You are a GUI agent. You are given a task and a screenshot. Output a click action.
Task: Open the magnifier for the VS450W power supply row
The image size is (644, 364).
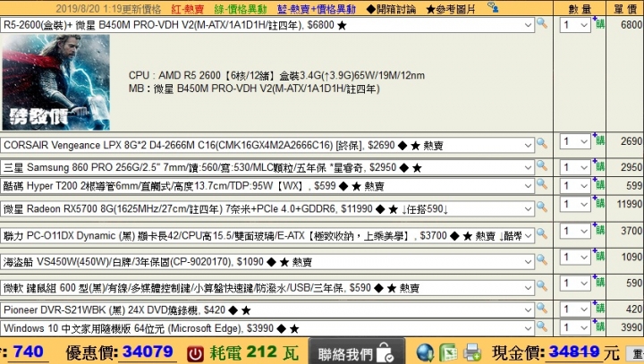coord(542,259)
